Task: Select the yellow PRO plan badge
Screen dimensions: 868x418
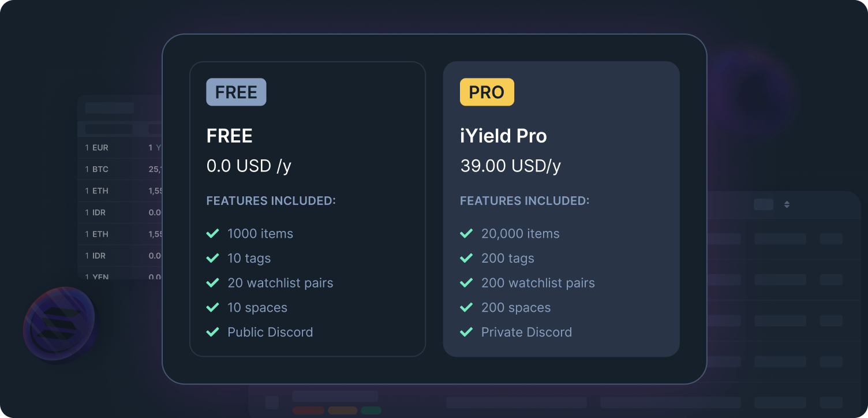Action: [487, 92]
